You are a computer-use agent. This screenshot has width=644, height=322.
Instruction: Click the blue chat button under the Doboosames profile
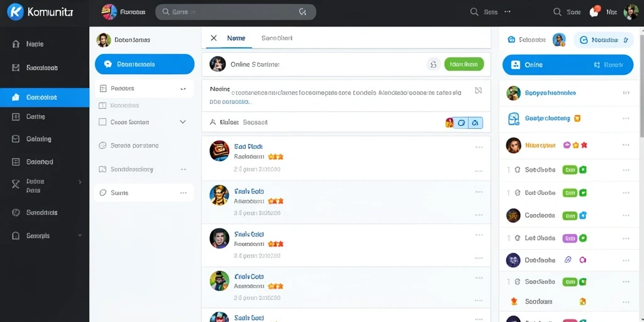click(x=145, y=64)
